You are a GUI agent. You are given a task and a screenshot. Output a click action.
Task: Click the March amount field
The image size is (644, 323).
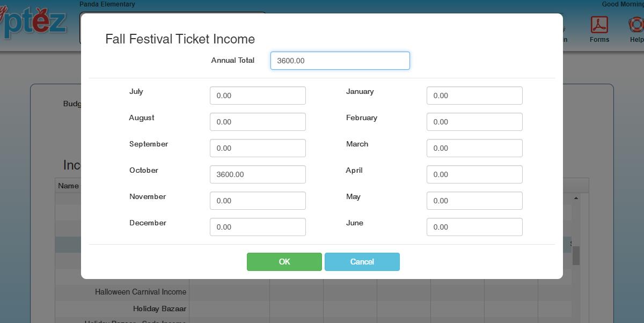coord(474,148)
